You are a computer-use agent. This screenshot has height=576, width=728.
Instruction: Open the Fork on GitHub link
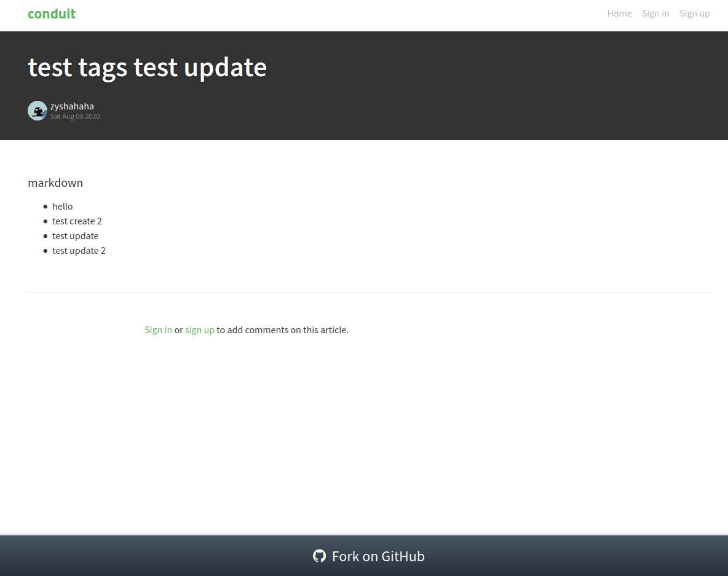pyautogui.click(x=369, y=556)
